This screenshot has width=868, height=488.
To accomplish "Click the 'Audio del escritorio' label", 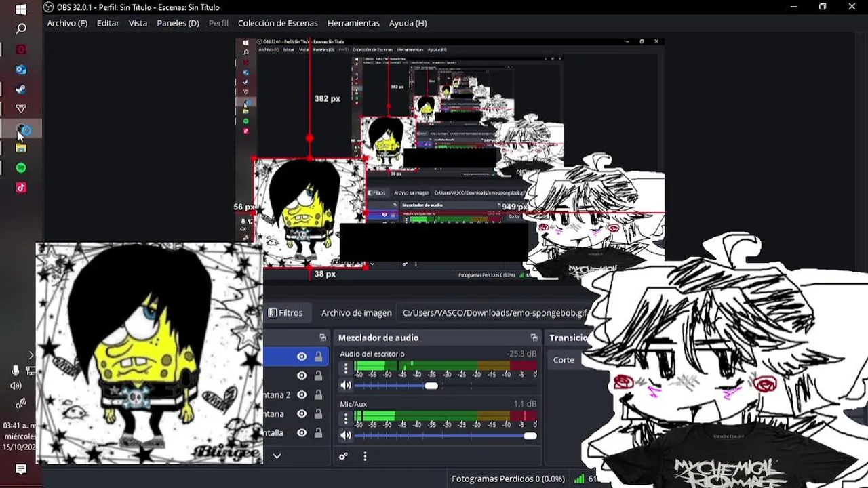I will 372,354.
